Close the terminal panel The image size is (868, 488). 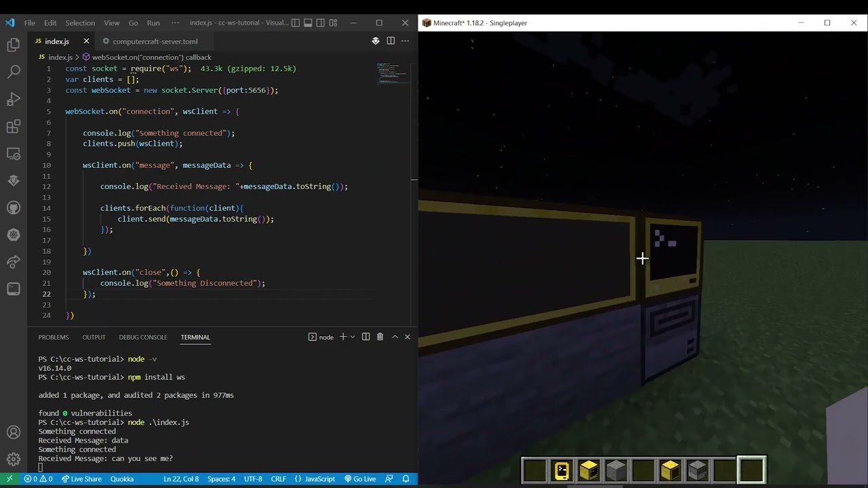pos(408,337)
